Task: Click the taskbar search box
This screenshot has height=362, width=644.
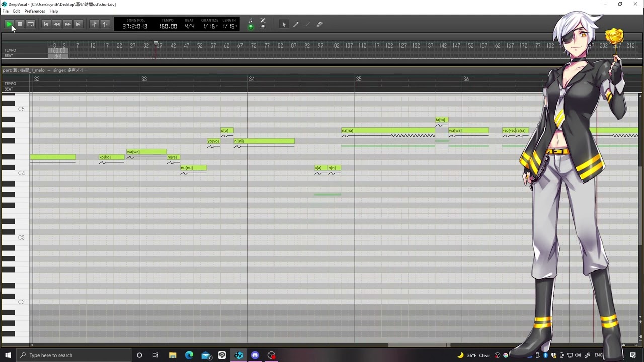Action: [x=73, y=355]
